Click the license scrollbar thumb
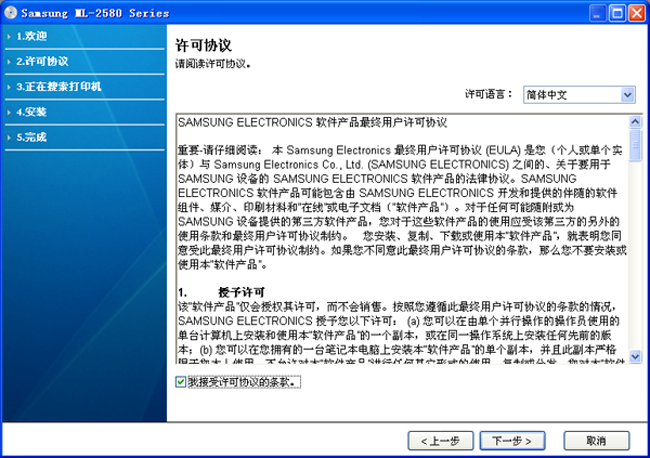This screenshot has width=650, height=458. tap(635, 145)
